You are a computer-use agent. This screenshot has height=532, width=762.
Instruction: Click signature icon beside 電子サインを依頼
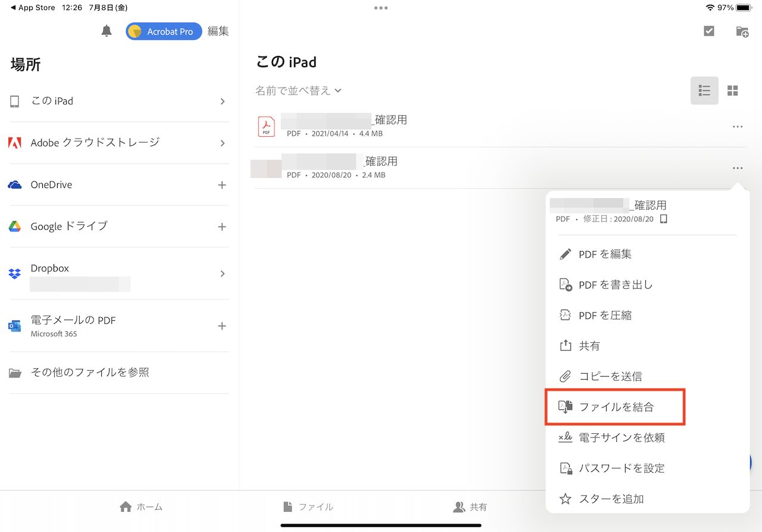point(566,438)
